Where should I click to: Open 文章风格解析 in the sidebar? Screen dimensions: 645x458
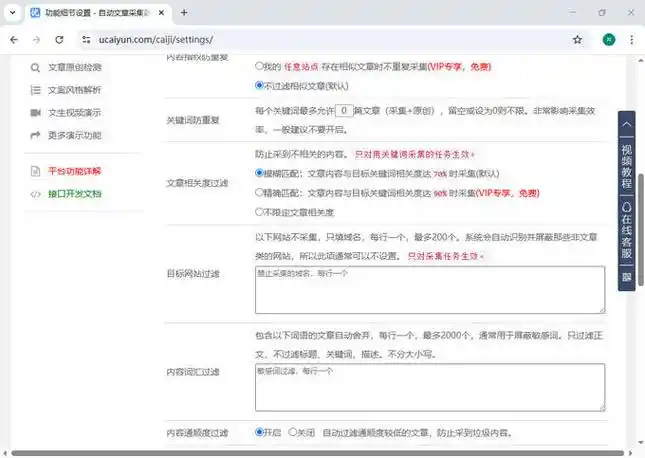(74, 90)
